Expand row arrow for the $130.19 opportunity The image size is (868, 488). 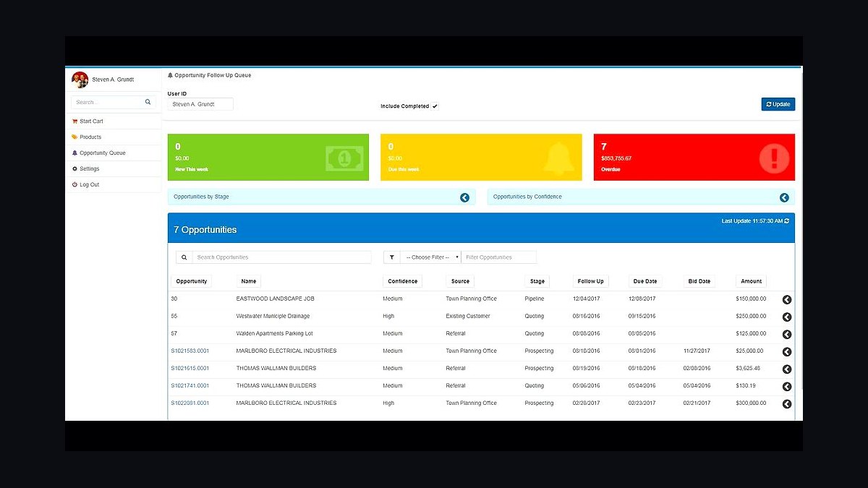[x=787, y=387]
